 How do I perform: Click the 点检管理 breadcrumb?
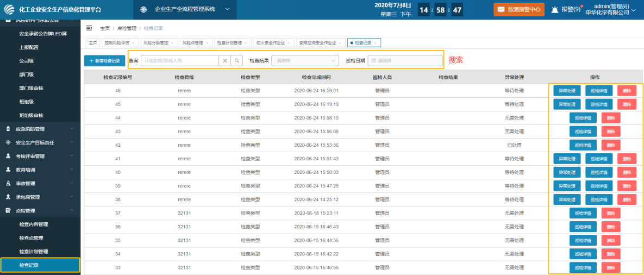point(127,28)
